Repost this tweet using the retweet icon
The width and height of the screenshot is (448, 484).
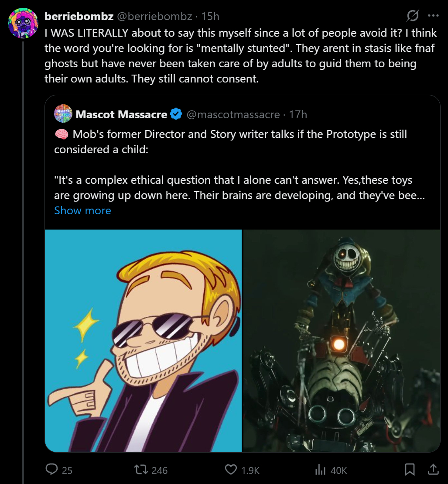[140, 470]
